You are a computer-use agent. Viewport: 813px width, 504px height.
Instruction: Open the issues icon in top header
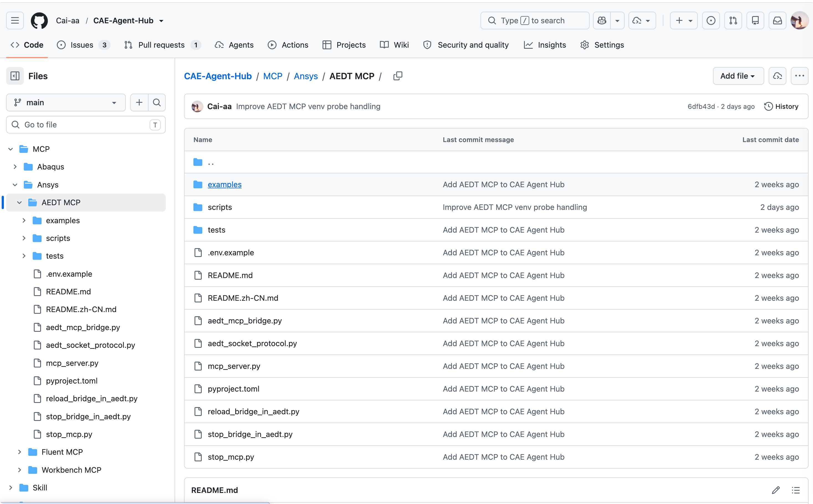[x=711, y=21]
